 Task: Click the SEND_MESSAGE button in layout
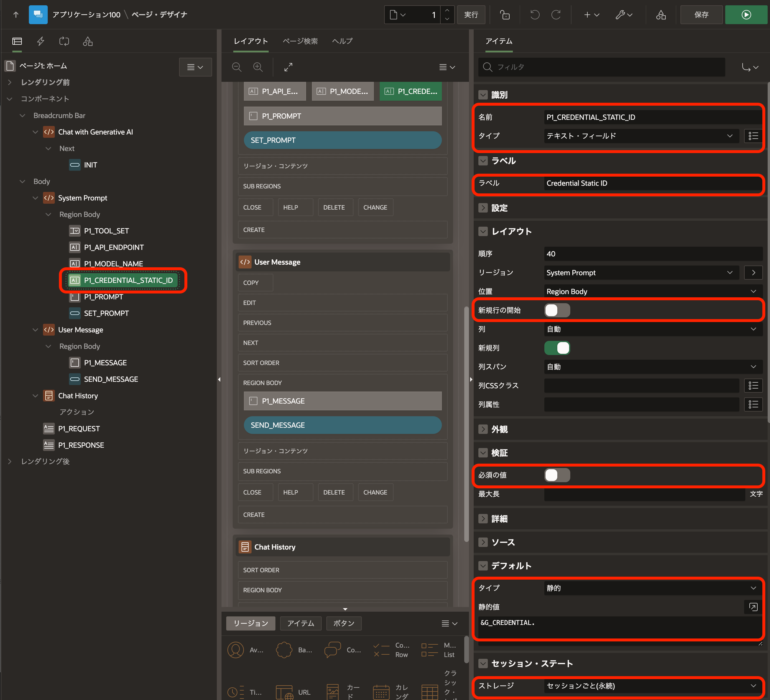click(342, 425)
